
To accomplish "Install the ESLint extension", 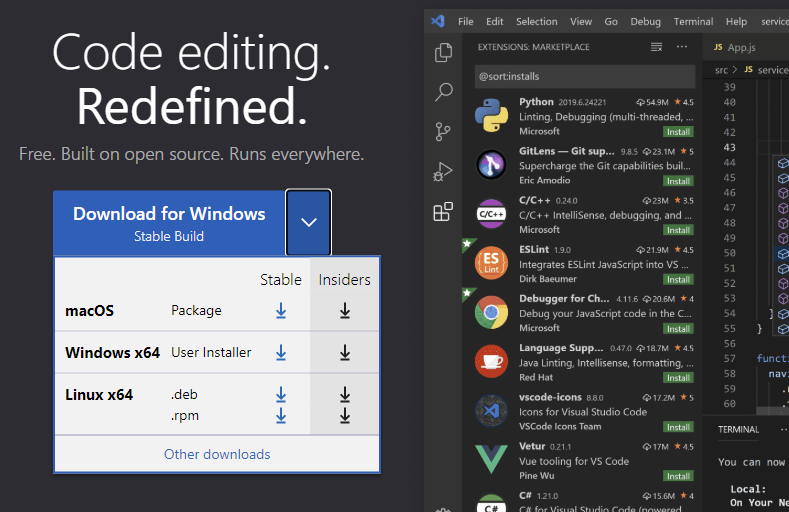I will tap(678, 279).
